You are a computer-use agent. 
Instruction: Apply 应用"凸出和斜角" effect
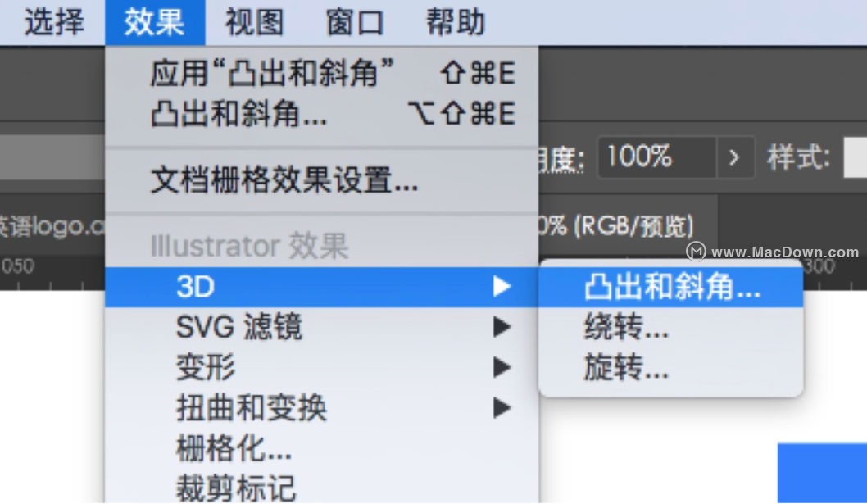(x=322, y=72)
